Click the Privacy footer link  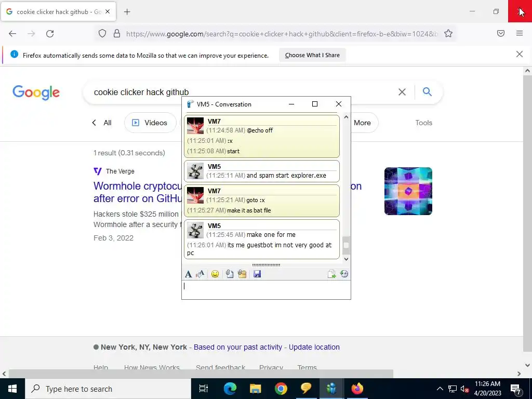[x=271, y=367]
